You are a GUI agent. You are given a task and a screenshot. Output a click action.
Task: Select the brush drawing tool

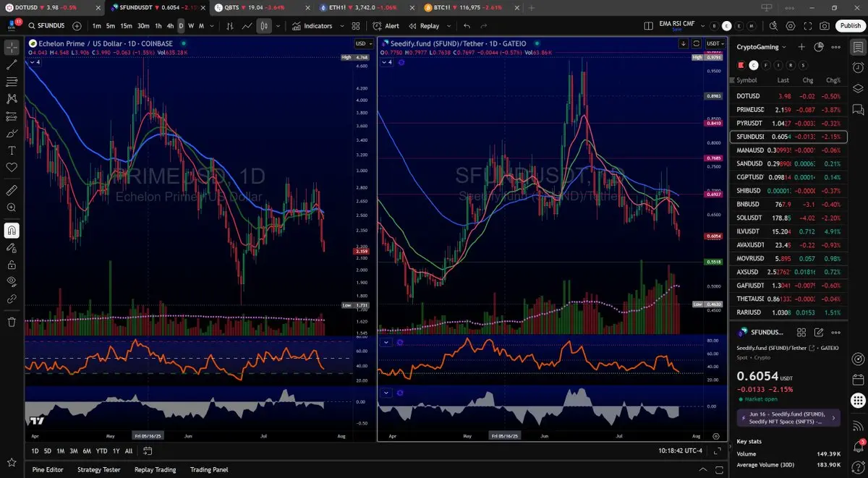(x=12, y=134)
